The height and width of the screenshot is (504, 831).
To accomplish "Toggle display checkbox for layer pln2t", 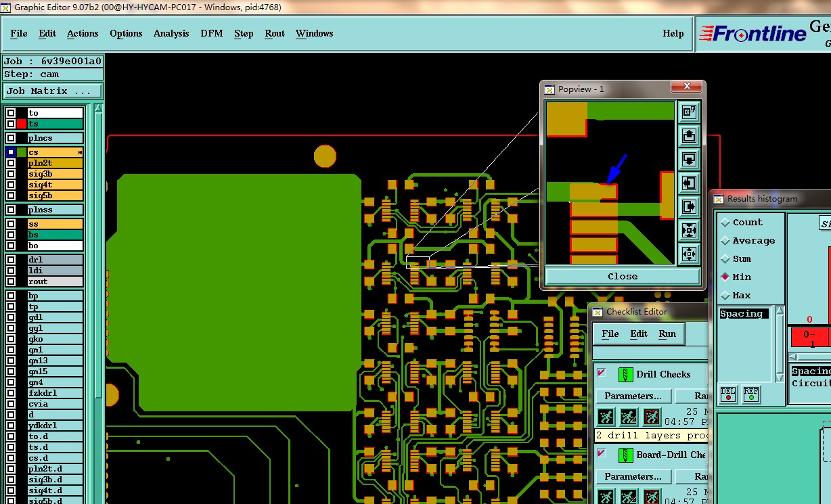I will tap(11, 163).
